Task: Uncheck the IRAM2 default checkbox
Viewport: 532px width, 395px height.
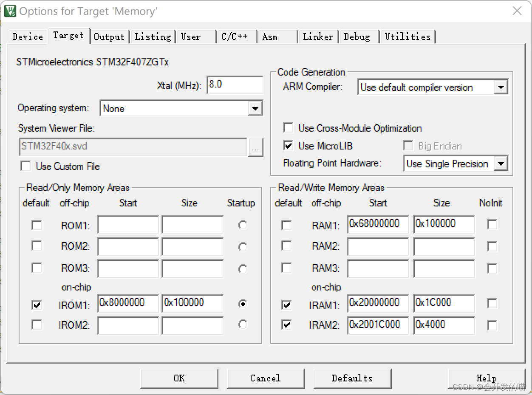Action: 287,325
